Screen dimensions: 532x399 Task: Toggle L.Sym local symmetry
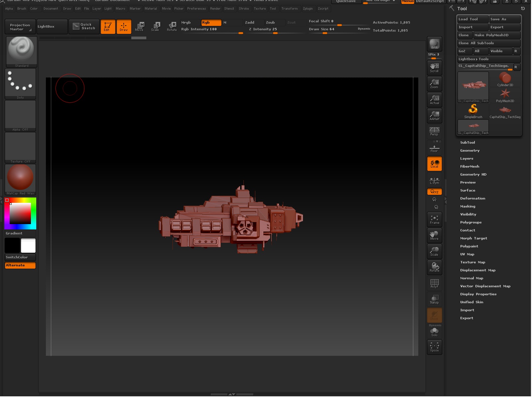click(434, 180)
